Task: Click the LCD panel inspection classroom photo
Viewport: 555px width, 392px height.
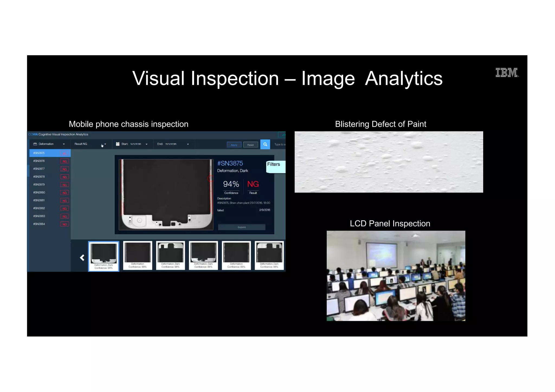Action: point(396,276)
